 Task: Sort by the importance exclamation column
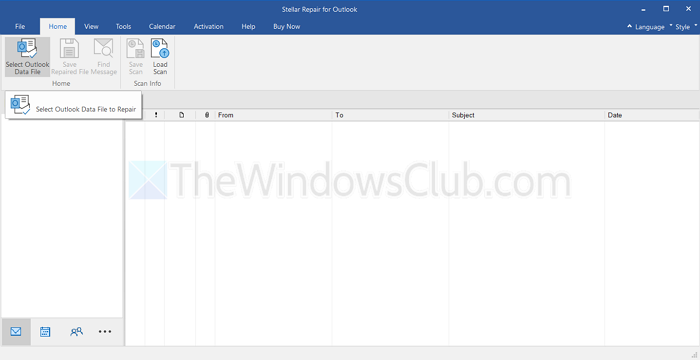click(156, 115)
